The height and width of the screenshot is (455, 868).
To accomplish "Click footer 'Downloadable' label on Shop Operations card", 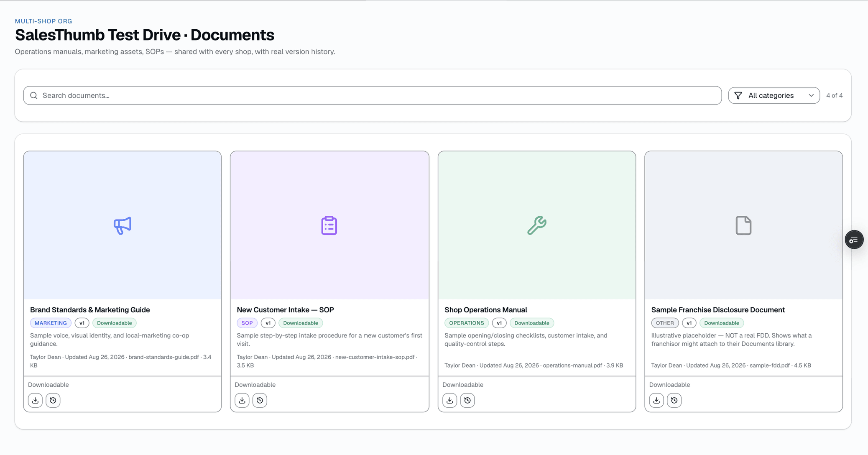I will pyautogui.click(x=463, y=385).
